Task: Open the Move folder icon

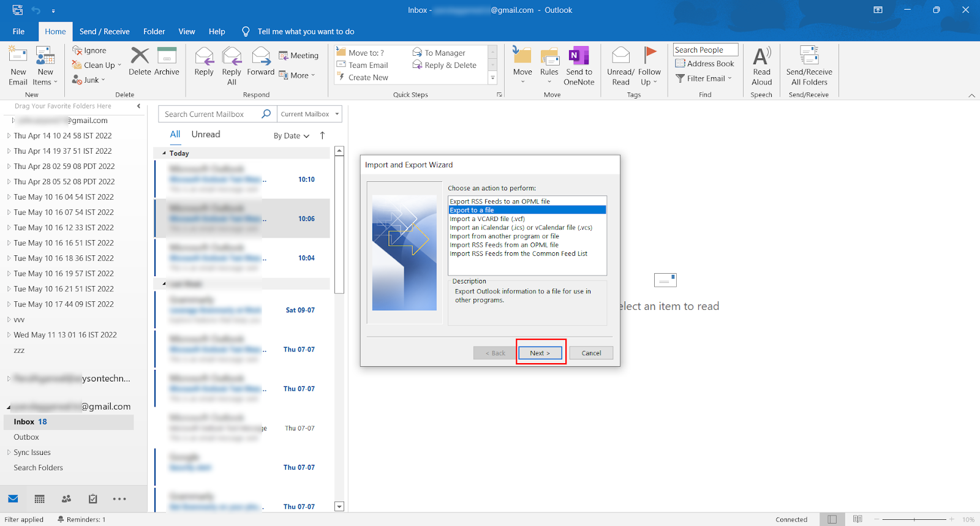Action: 522,56
